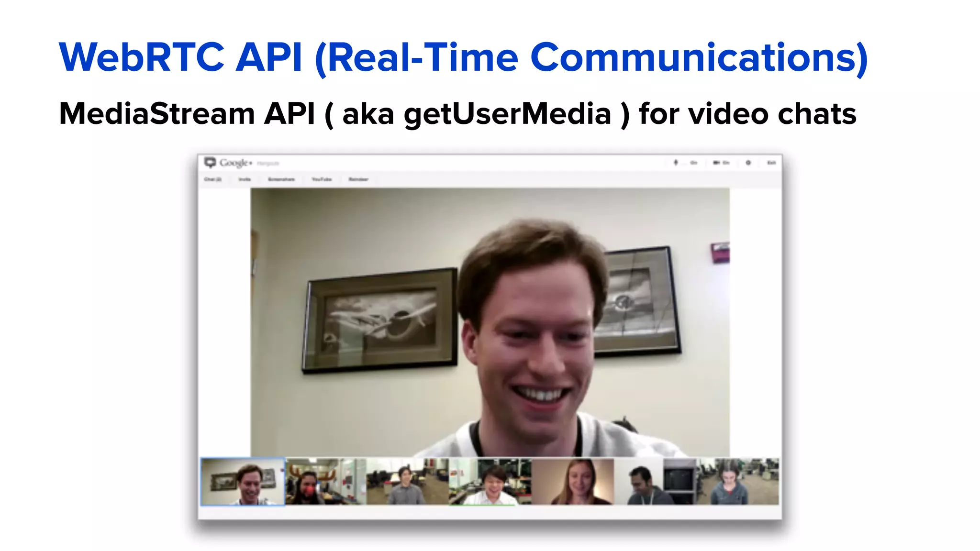Select the man in gray hoodie thumbnail

coord(655,481)
